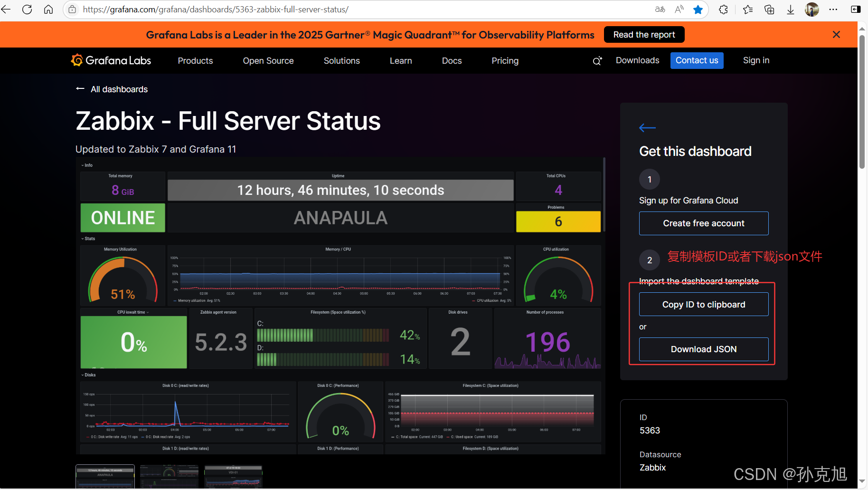Click the blue back arrow in the Get this dashboard panel
Screen dimensions: 868x490
[x=648, y=127]
